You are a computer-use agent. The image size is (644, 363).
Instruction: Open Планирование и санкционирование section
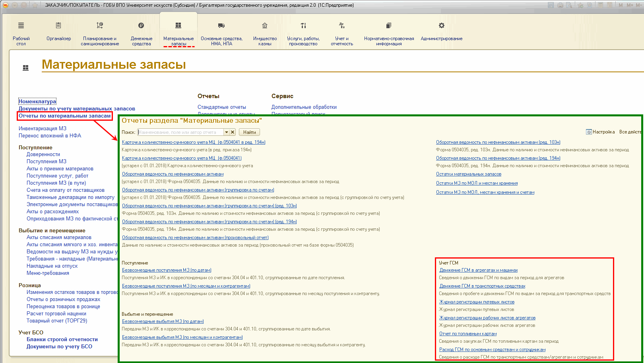[100, 34]
